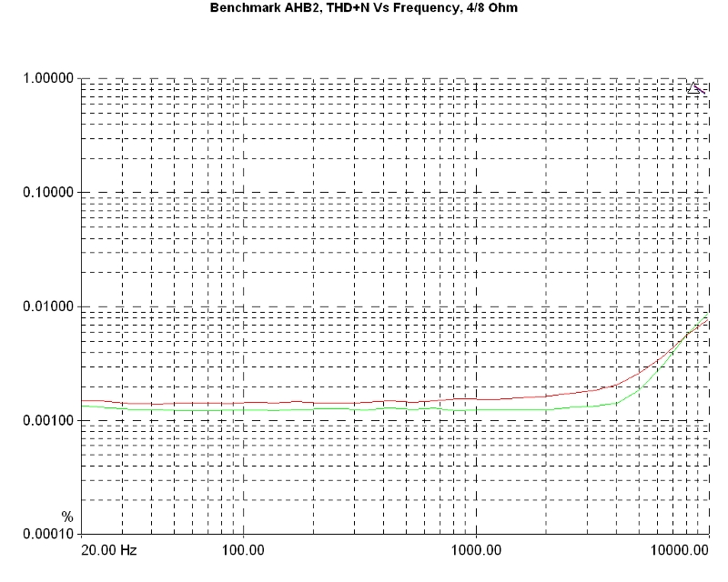Viewport: 728px width, 582px height.
Task: Click the 20.00 Hz axis label
Action: (109, 550)
